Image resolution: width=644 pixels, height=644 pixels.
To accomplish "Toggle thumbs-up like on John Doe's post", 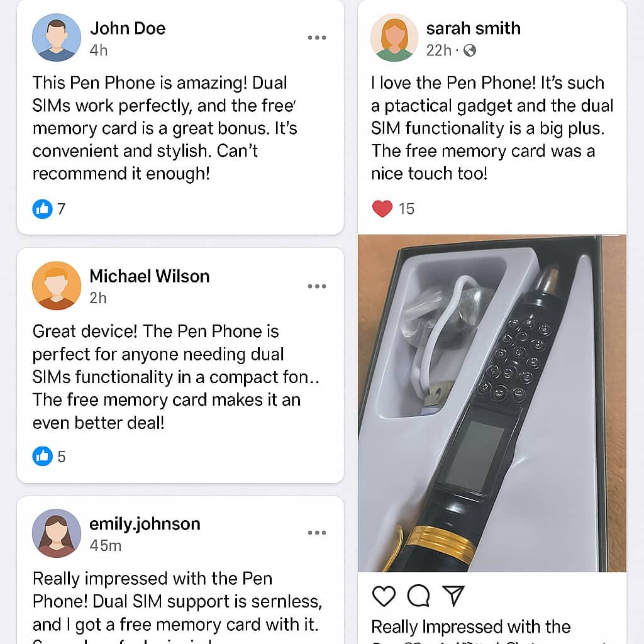I will tap(42, 209).
